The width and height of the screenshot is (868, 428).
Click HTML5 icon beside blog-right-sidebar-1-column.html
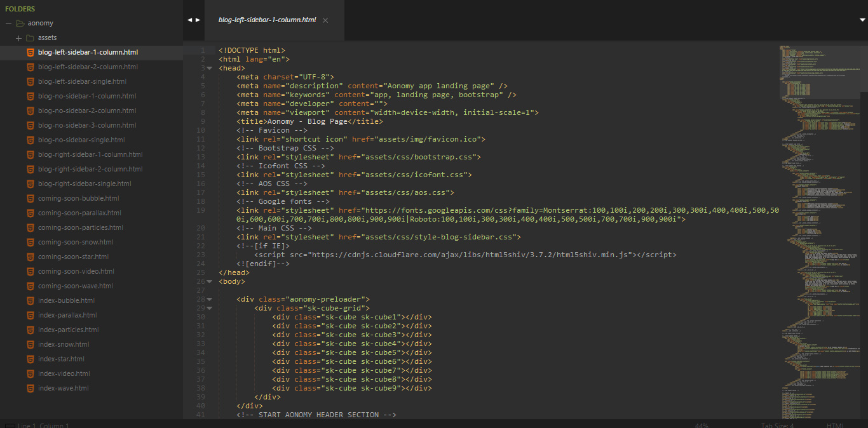(x=30, y=154)
